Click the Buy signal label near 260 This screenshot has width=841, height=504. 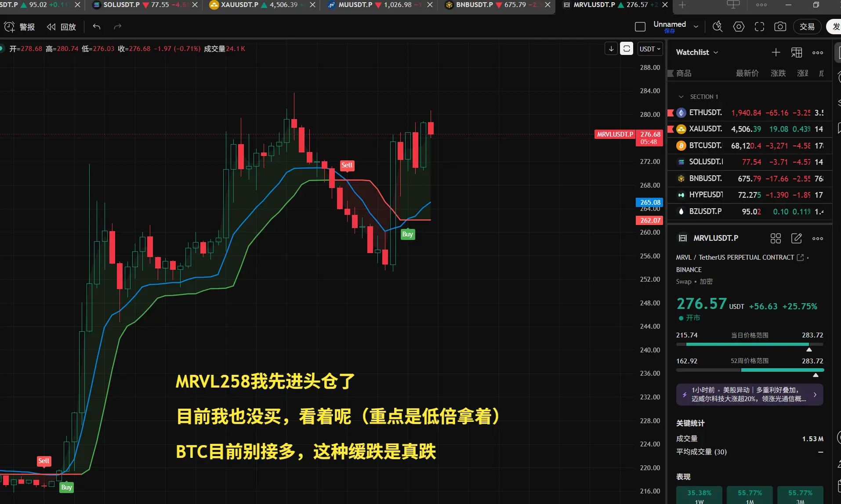[407, 234]
